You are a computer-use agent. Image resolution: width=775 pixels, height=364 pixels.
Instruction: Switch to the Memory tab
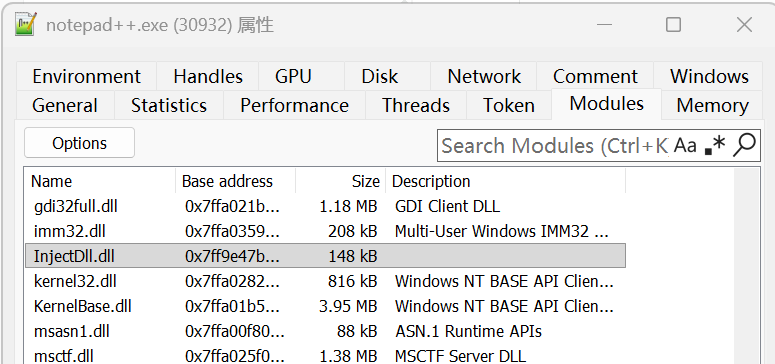click(x=712, y=105)
